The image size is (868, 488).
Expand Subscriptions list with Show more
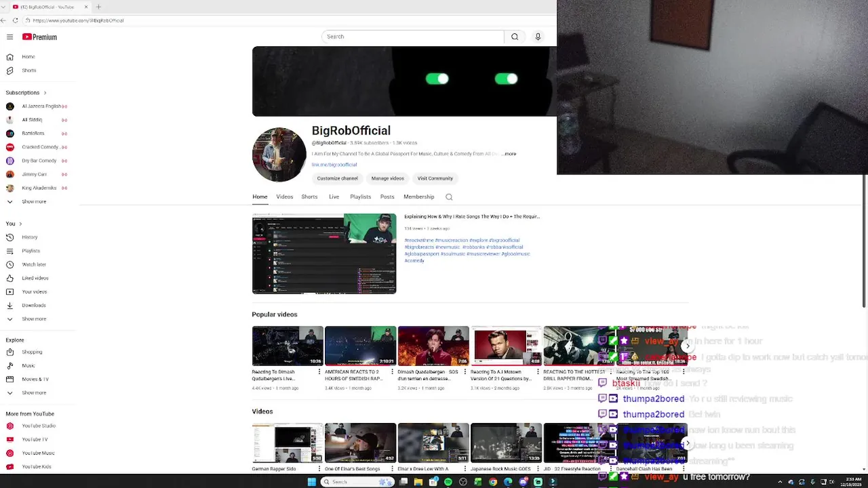click(x=33, y=201)
